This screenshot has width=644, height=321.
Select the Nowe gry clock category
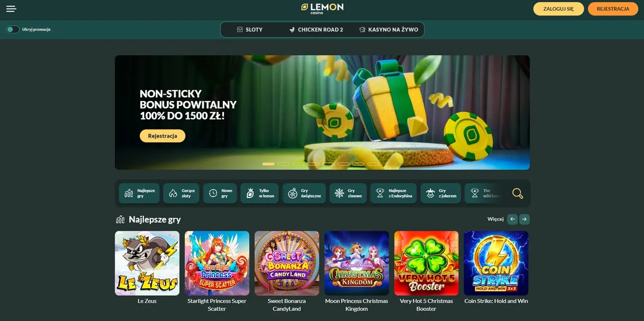pyautogui.click(x=220, y=193)
